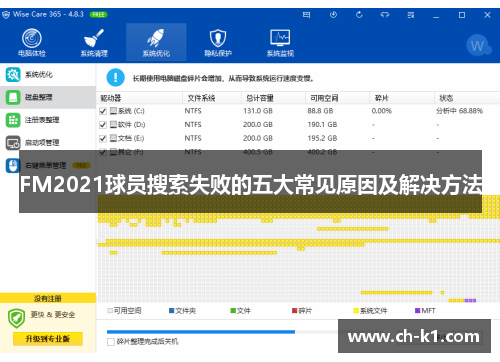Uncheck the 系统 (C:) drive checkbox

[103, 111]
